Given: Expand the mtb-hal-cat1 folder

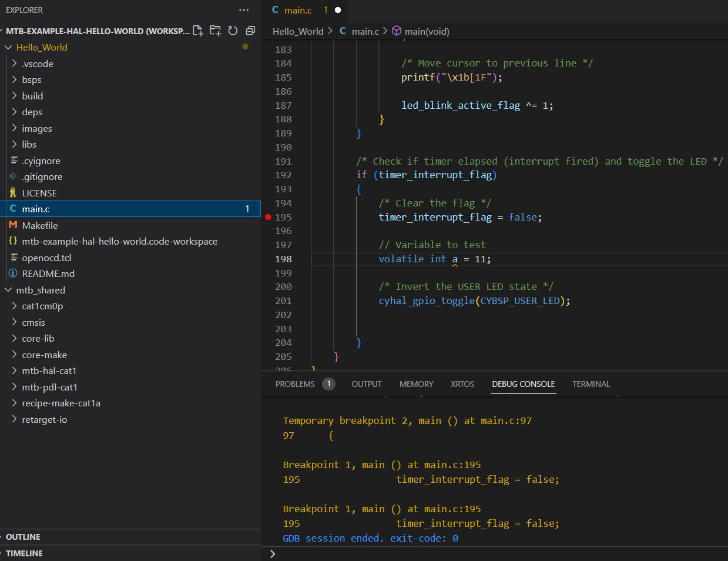Looking at the screenshot, I should [15, 370].
